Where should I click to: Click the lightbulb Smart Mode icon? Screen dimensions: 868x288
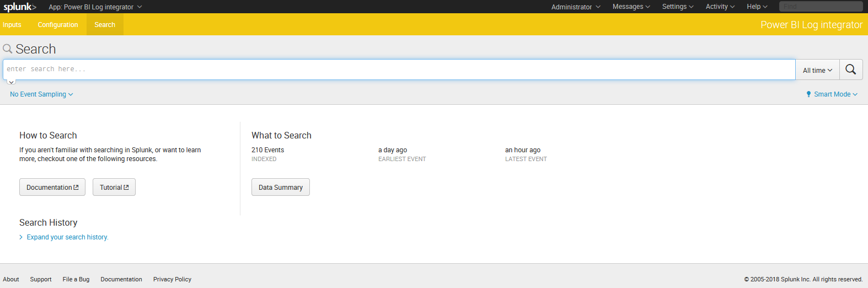coord(808,94)
